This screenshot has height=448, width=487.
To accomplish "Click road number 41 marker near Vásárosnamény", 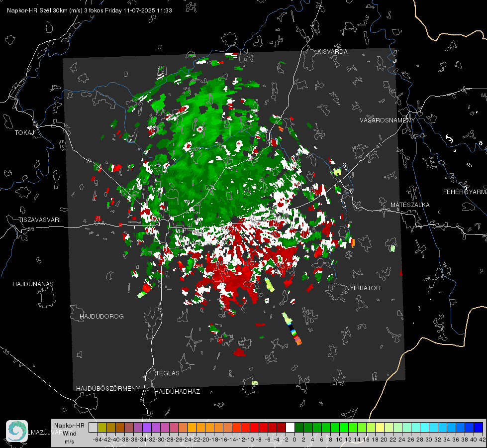I will pyautogui.click(x=378, y=145).
